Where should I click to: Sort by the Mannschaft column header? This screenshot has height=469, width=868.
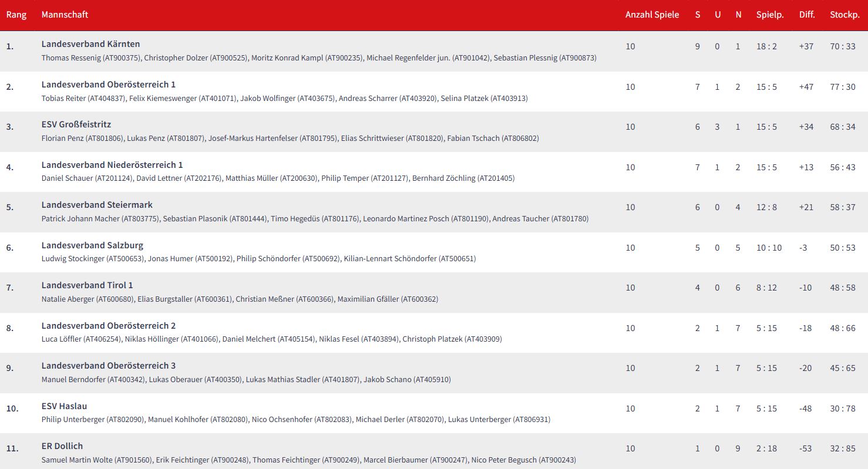point(65,15)
